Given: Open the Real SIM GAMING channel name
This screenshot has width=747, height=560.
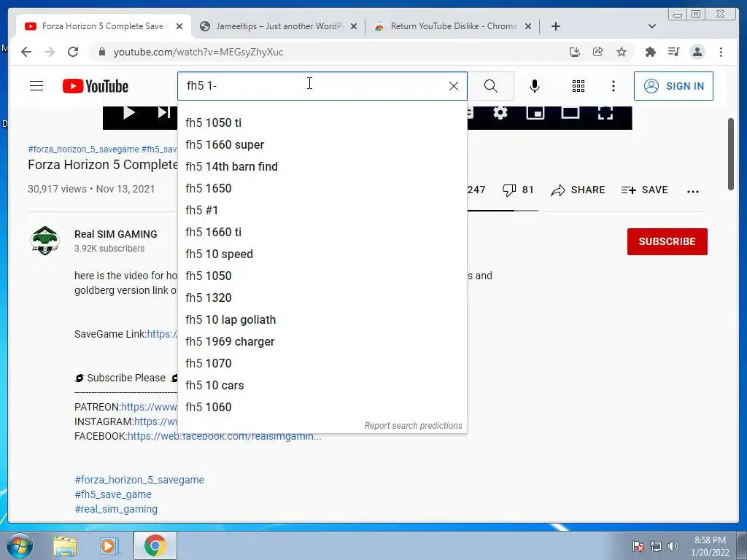Looking at the screenshot, I should point(116,234).
